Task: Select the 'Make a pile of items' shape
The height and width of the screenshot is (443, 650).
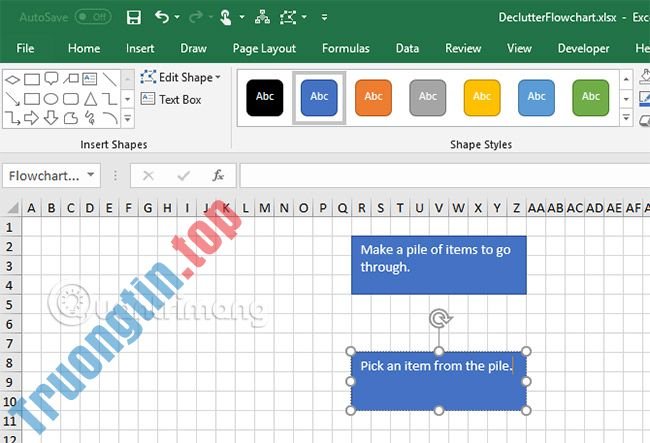Action: click(x=439, y=265)
